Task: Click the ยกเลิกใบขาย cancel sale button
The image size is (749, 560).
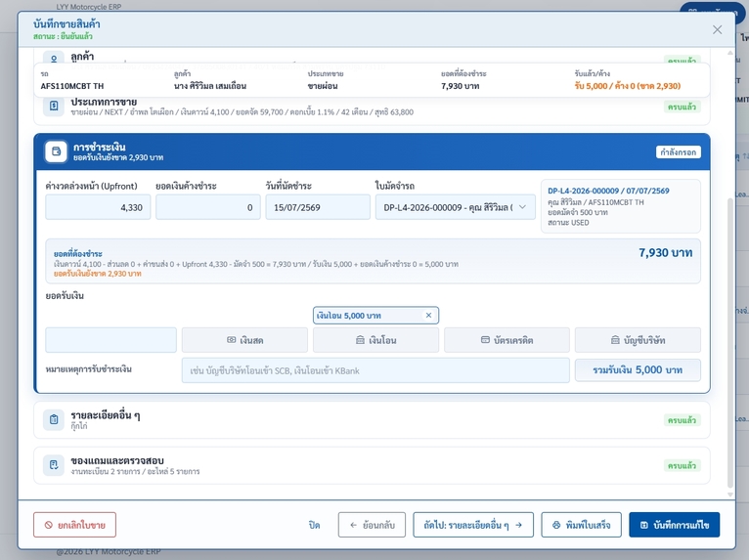Action: (74, 525)
